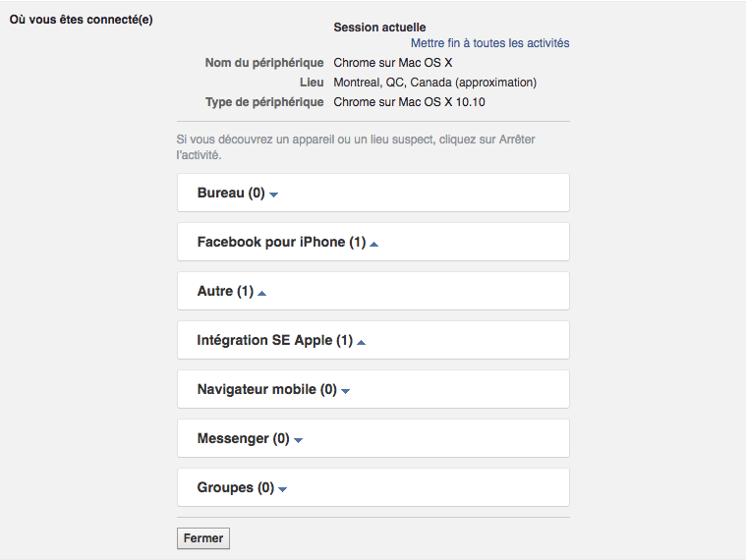Expand the Bureau (0) section label
The height and width of the screenshot is (560, 746).
230,194
